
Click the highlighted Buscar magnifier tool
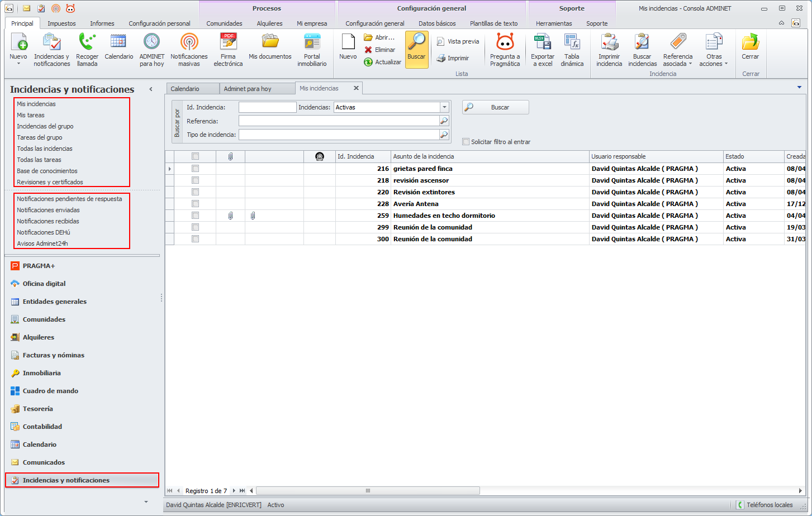coord(416,49)
